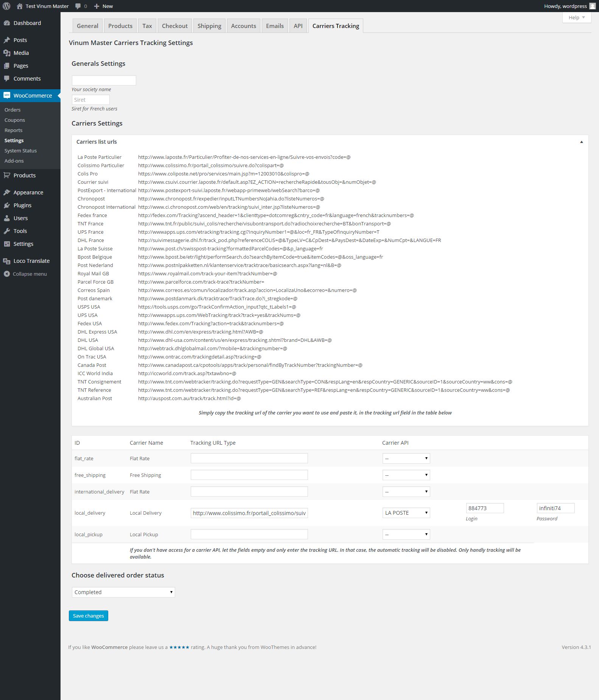The height and width of the screenshot is (700, 599).
Task: Click the five-star rating link in footer
Action: [179, 647]
